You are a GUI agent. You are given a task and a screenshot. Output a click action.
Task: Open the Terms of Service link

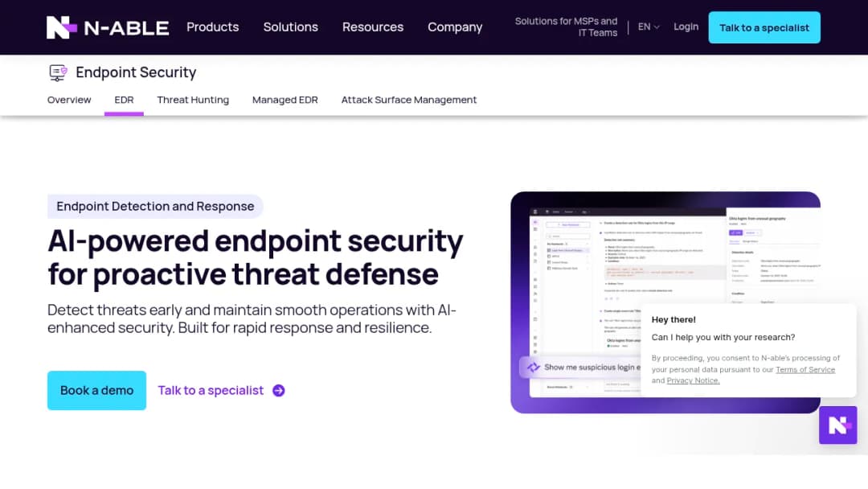pyautogui.click(x=805, y=369)
